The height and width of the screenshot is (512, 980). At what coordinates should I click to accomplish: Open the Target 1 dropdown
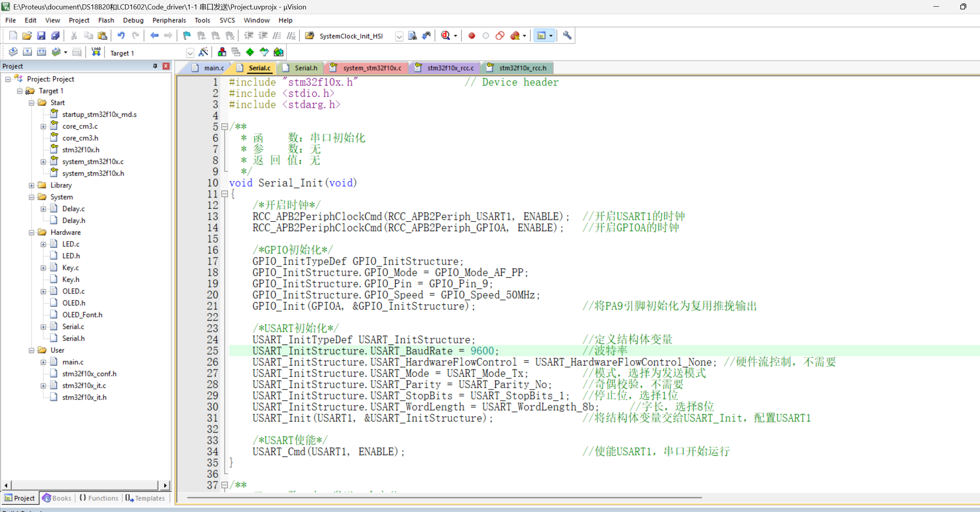tap(190, 53)
